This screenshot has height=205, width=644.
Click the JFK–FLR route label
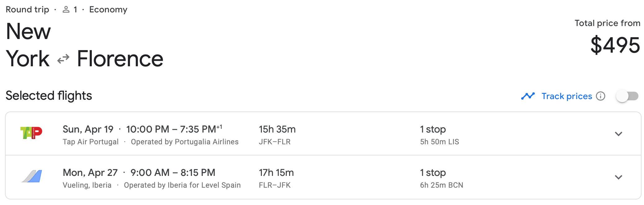[275, 142]
